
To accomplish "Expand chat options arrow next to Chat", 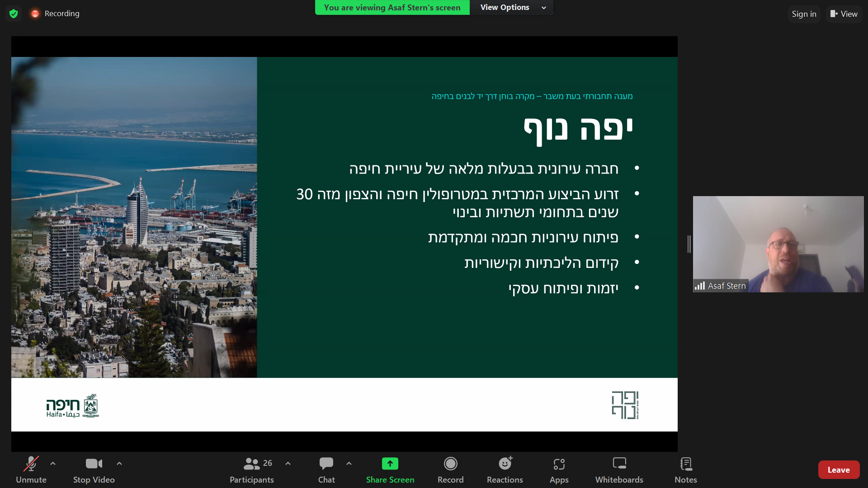I will (349, 464).
